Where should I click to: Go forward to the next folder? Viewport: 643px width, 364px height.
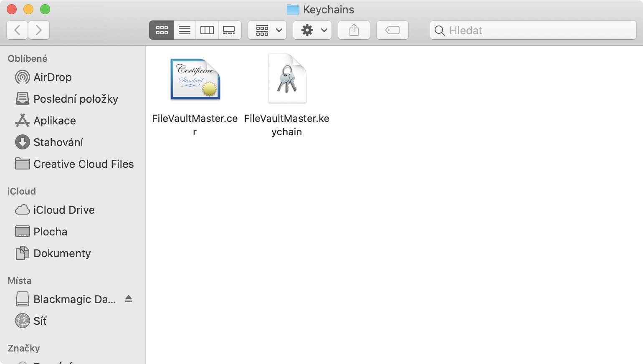pos(39,30)
